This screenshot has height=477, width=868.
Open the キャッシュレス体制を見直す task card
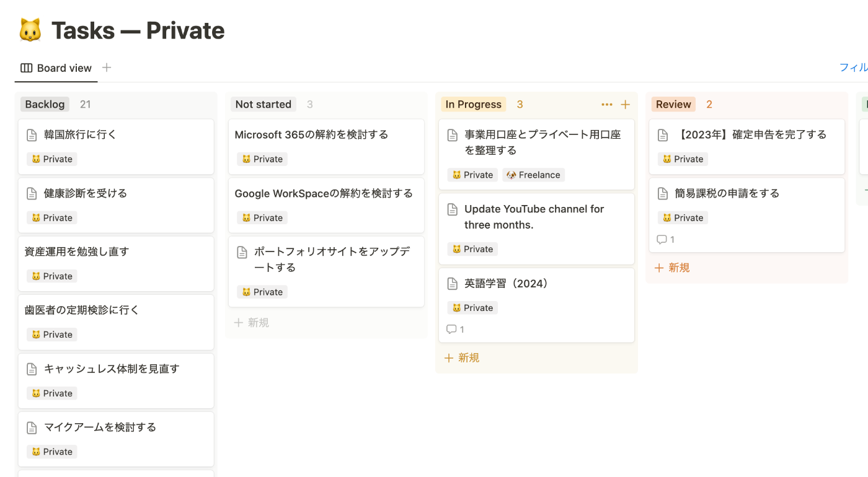point(116,381)
